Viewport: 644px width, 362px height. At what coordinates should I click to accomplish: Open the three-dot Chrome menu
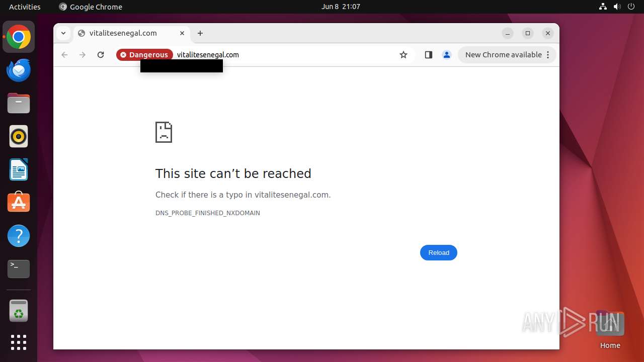point(548,55)
